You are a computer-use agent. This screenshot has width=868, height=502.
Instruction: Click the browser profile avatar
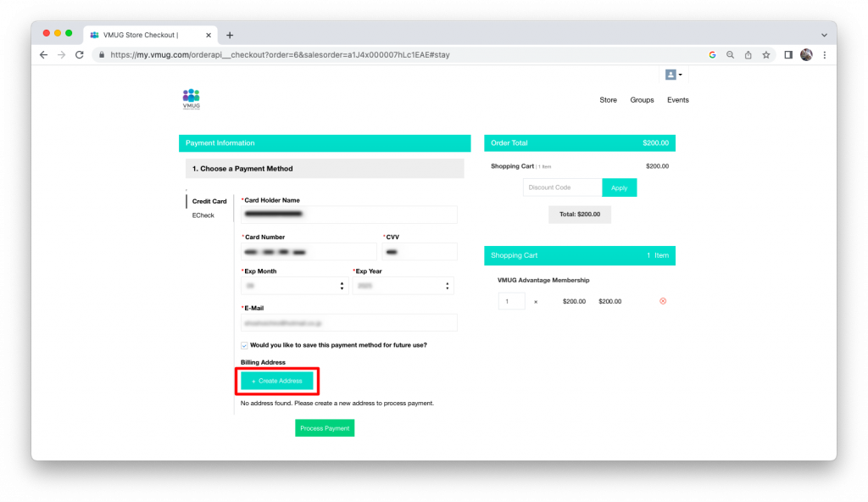[805, 53]
